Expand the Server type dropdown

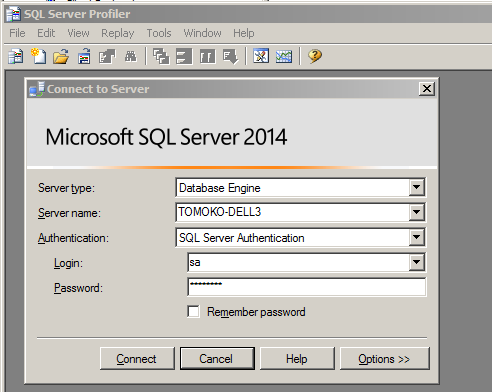pos(417,187)
